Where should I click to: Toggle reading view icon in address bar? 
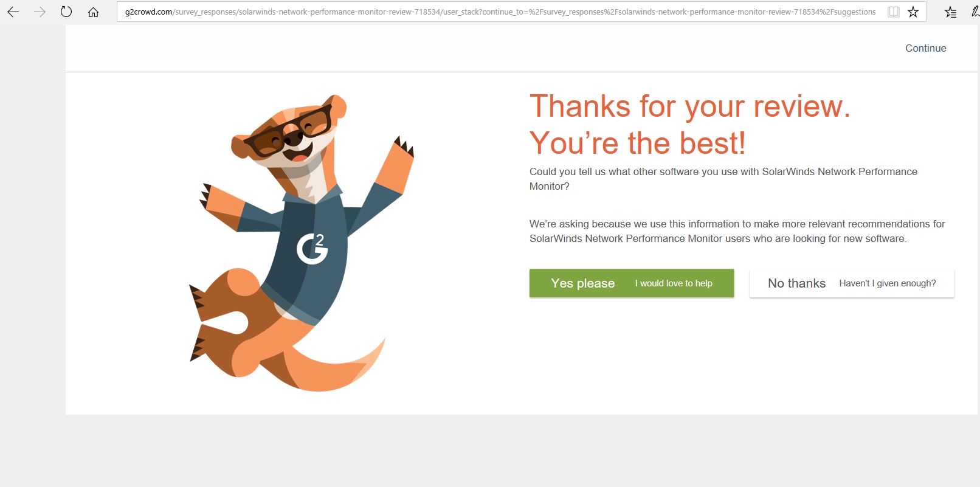click(893, 12)
